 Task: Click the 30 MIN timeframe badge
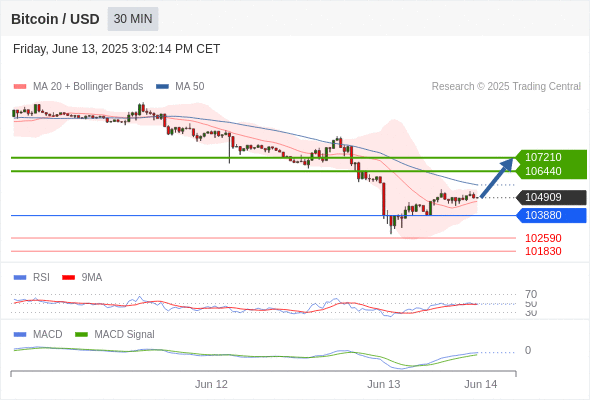(x=133, y=19)
